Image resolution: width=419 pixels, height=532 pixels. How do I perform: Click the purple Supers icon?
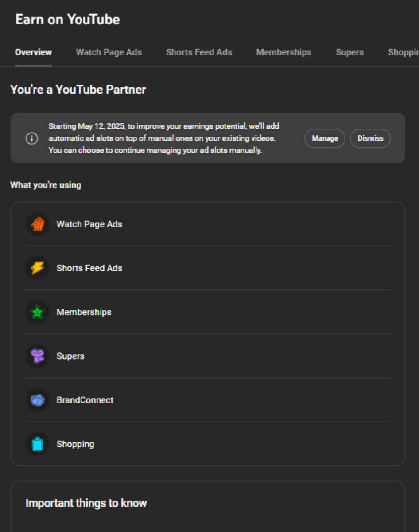coord(38,356)
